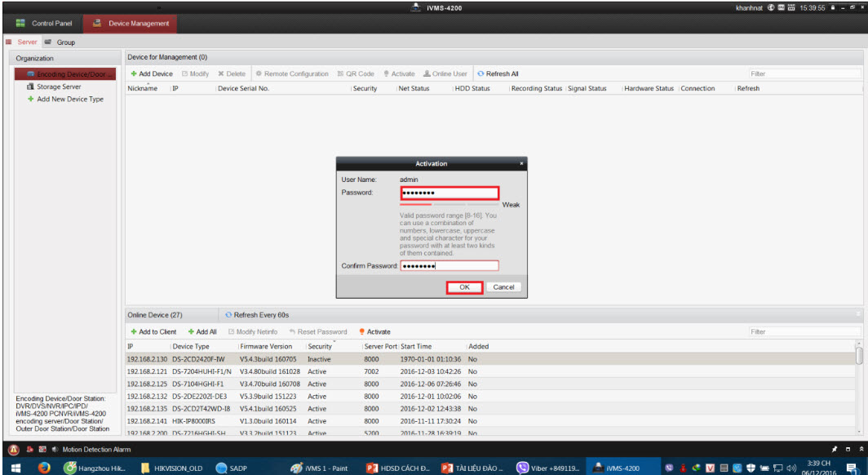
Task: Click Refresh Every 60s
Action: [257, 315]
